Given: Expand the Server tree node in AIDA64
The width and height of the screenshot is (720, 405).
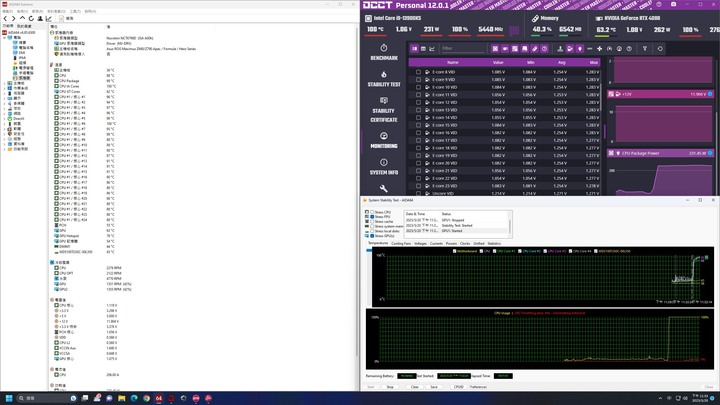Looking at the screenshot, I should point(5,93).
